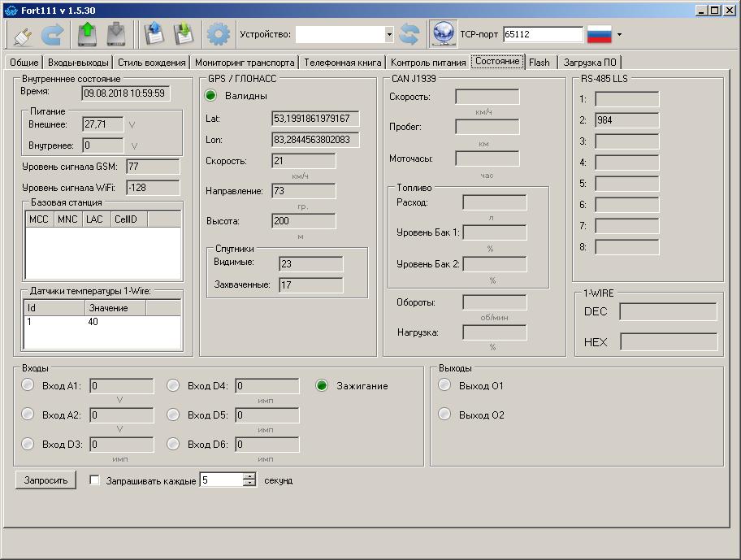Click the TCP-порт input field
The width and height of the screenshot is (741, 560).
pyautogui.click(x=543, y=34)
